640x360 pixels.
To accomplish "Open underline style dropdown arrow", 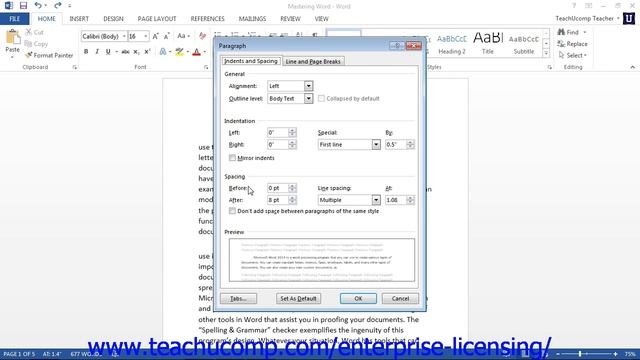I will pos(116,52).
